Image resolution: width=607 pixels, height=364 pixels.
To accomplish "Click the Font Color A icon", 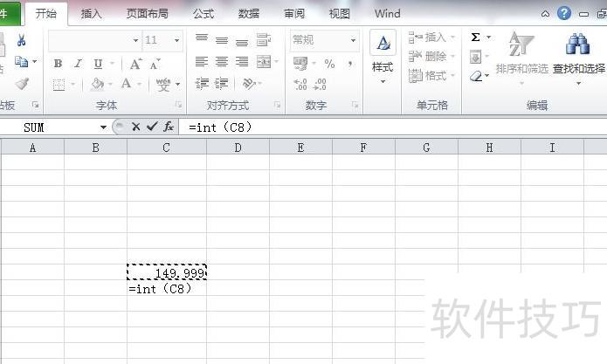I will [126, 84].
